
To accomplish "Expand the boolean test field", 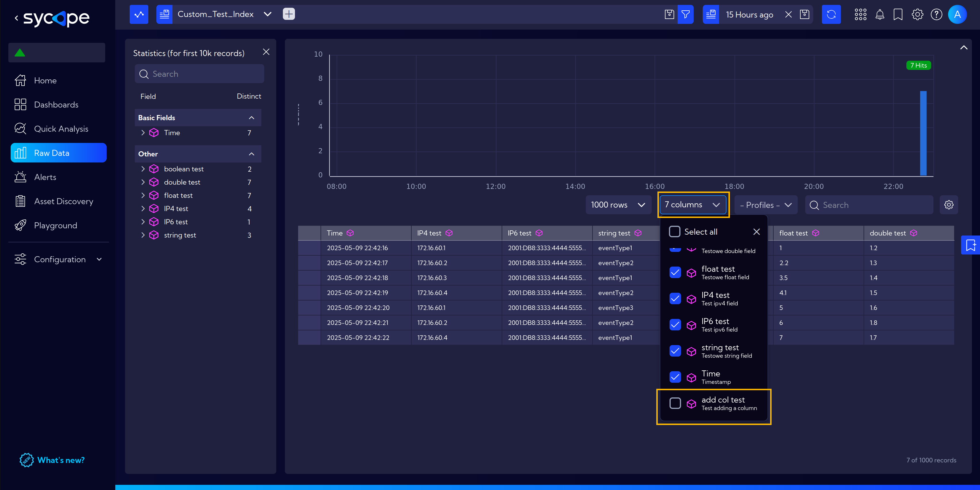I will click(143, 169).
